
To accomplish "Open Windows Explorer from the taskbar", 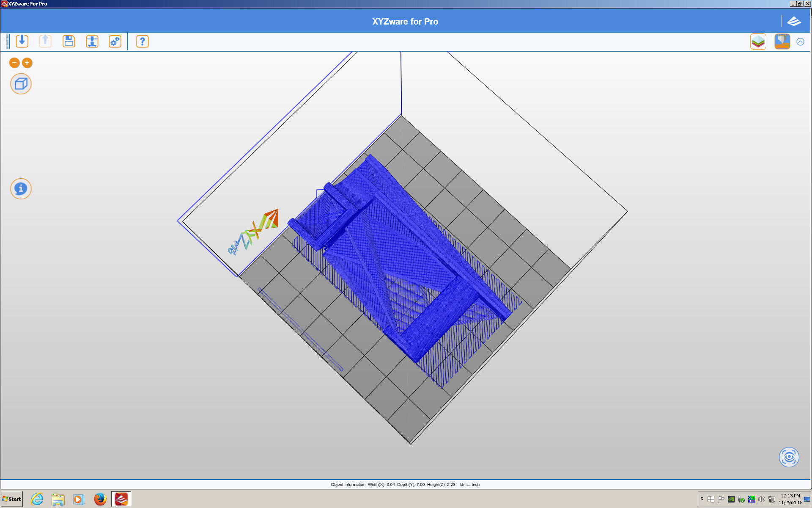I will point(58,499).
